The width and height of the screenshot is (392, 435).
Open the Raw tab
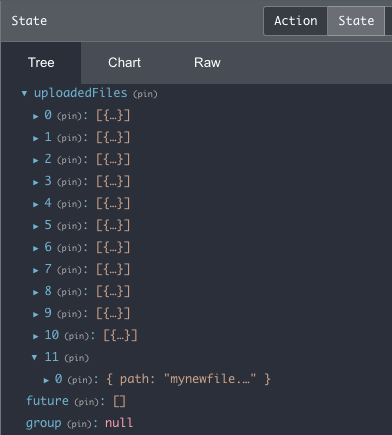(x=207, y=63)
